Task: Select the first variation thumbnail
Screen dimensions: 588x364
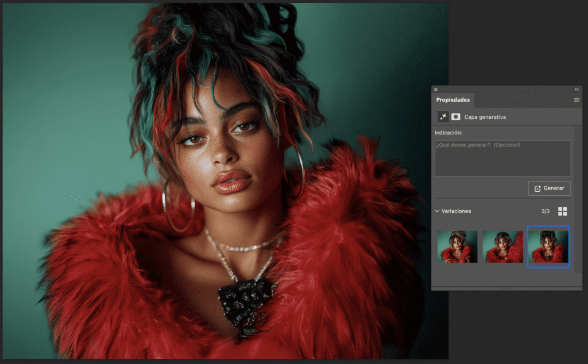Action: 457,246
